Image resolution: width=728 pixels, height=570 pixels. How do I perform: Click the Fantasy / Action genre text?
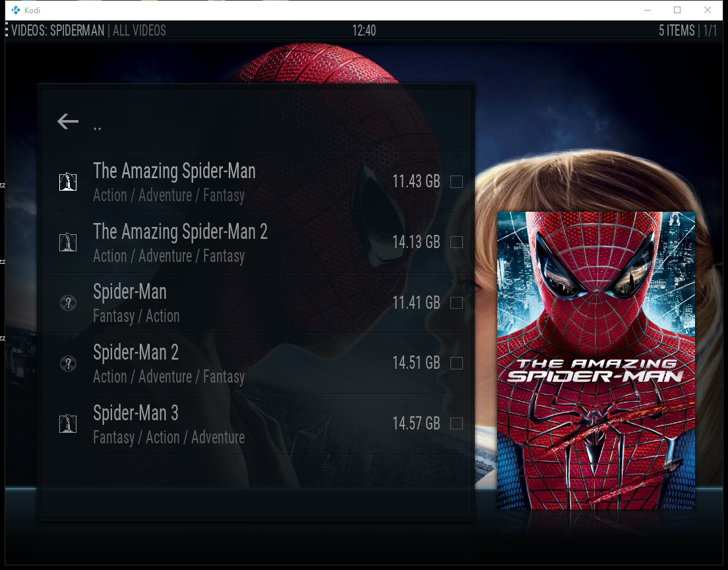click(136, 317)
